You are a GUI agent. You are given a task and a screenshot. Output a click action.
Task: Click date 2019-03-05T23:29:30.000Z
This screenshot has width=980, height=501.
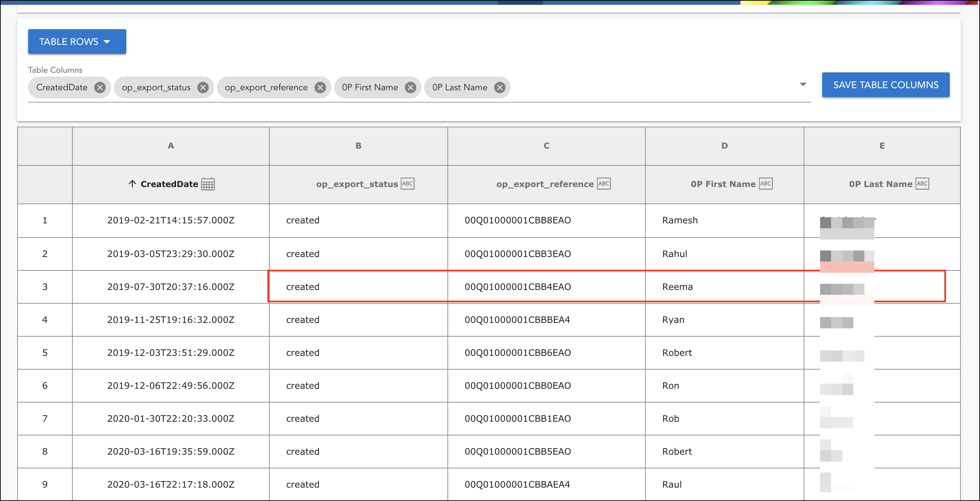(171, 254)
